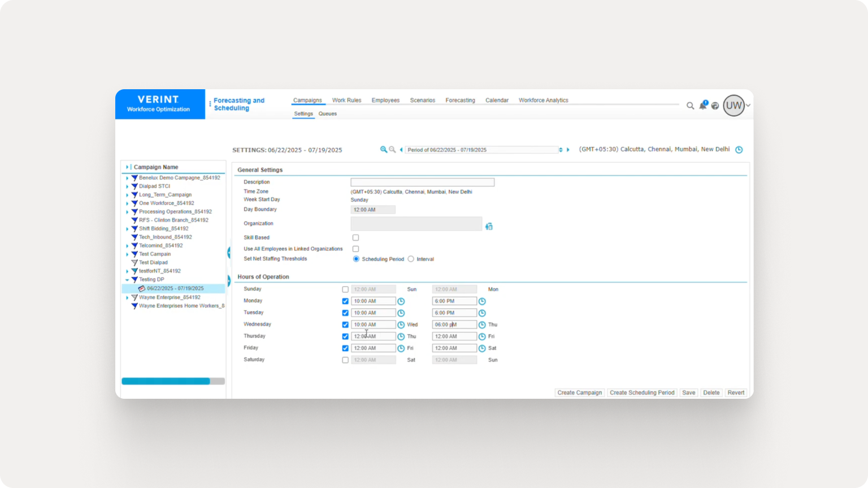
Task: Click the help icon next to notifications
Action: [x=715, y=106]
